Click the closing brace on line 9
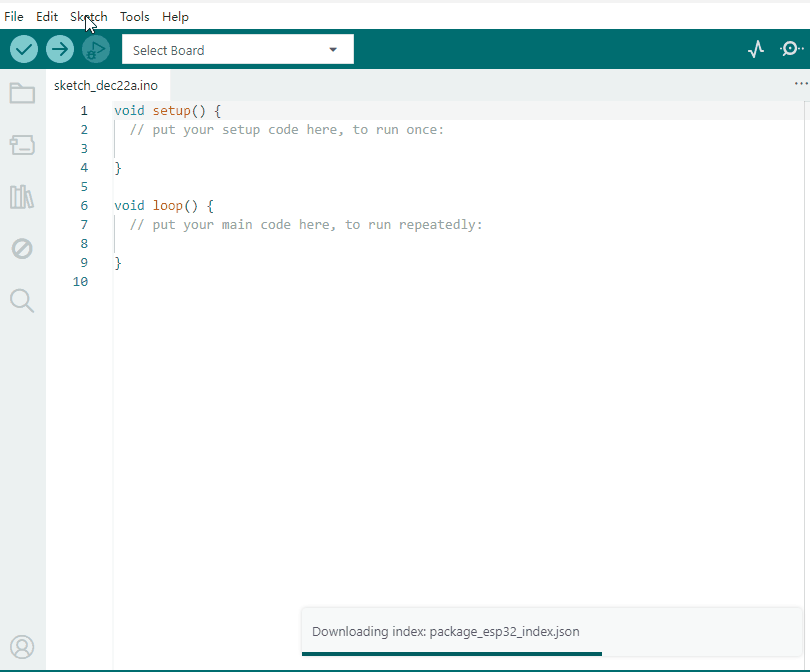Image resolution: width=810 pixels, height=672 pixels. click(x=118, y=263)
